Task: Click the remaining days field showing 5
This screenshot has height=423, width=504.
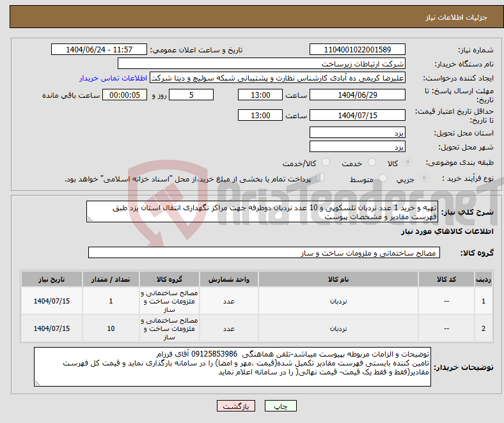Action: [x=191, y=95]
